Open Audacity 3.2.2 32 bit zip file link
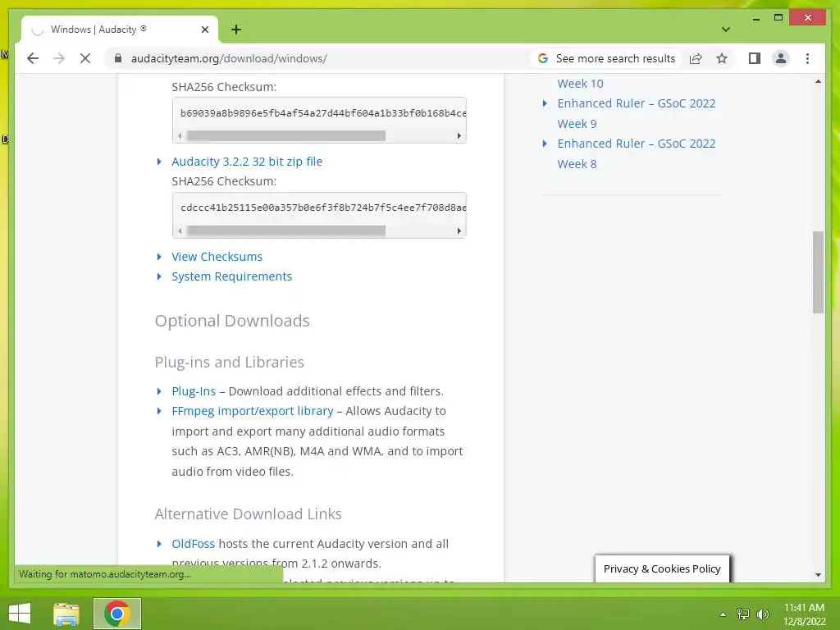This screenshot has height=630, width=840. [x=247, y=162]
